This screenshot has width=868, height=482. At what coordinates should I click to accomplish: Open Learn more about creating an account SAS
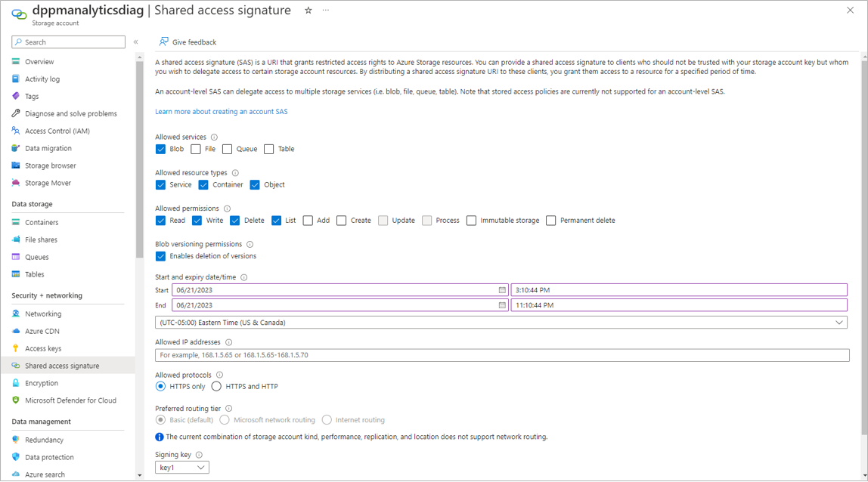point(222,111)
